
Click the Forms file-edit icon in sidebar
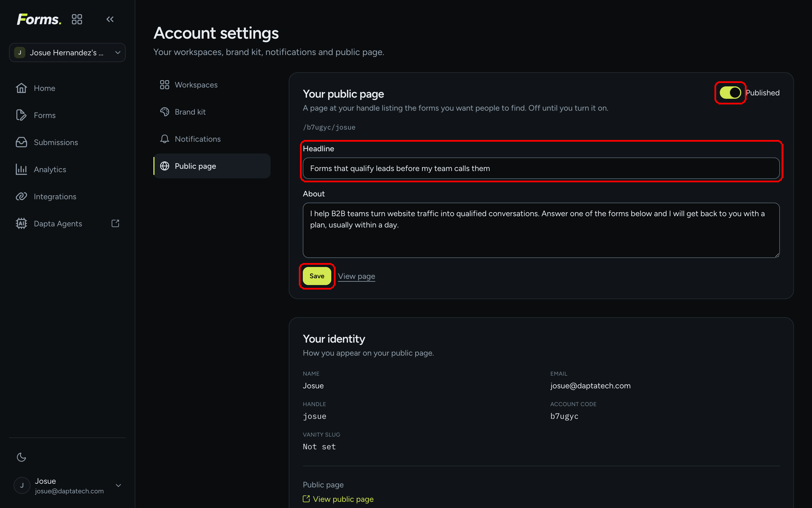pyautogui.click(x=21, y=115)
